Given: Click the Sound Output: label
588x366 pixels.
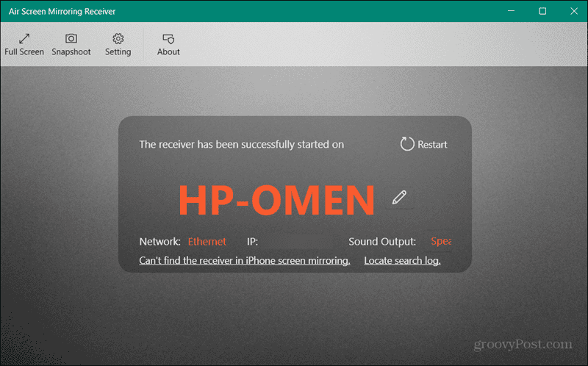Looking at the screenshot, I should pos(382,242).
